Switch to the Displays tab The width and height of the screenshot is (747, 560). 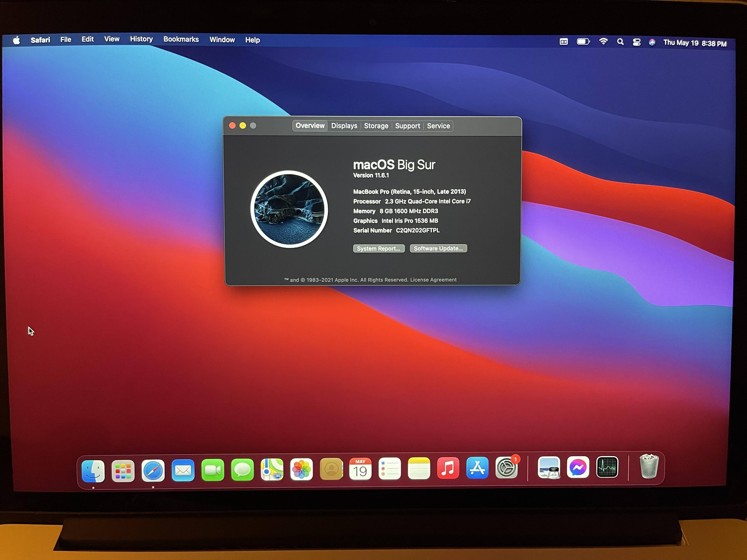tap(344, 126)
